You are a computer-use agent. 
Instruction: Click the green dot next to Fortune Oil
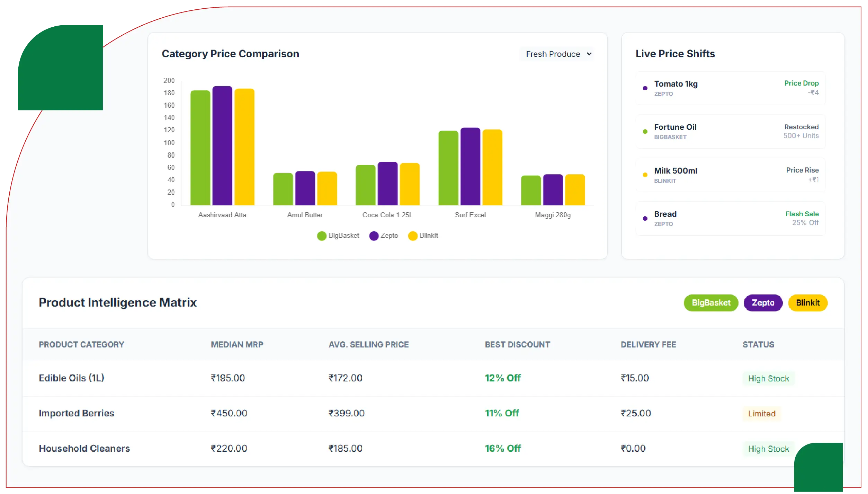point(645,132)
